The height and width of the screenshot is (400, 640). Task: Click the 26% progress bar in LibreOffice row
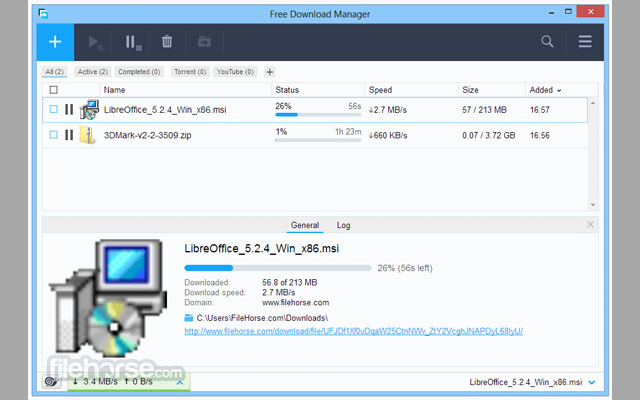coord(318,115)
